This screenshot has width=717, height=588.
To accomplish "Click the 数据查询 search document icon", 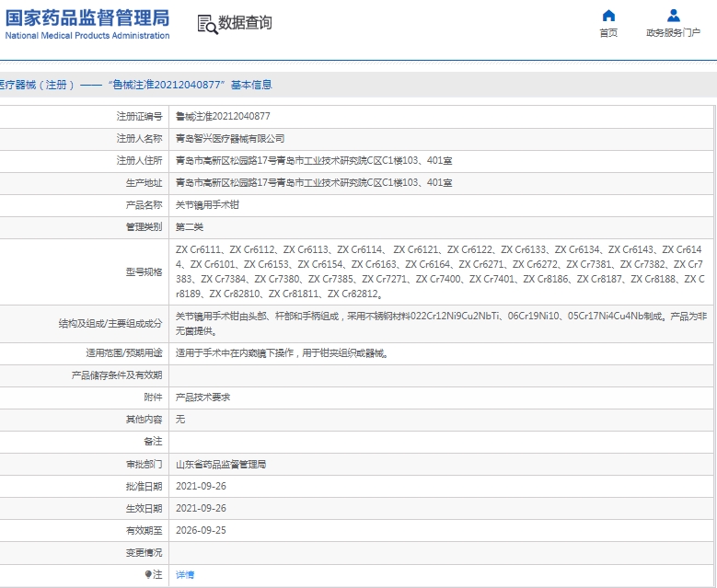I will pyautogui.click(x=207, y=24).
